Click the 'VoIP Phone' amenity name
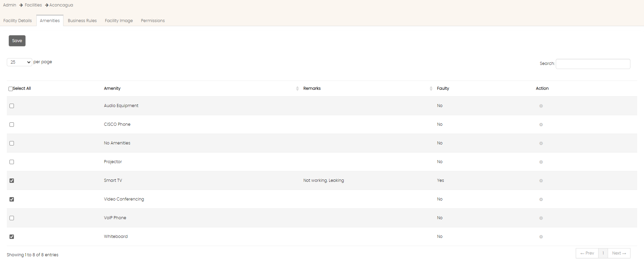 click(115, 218)
